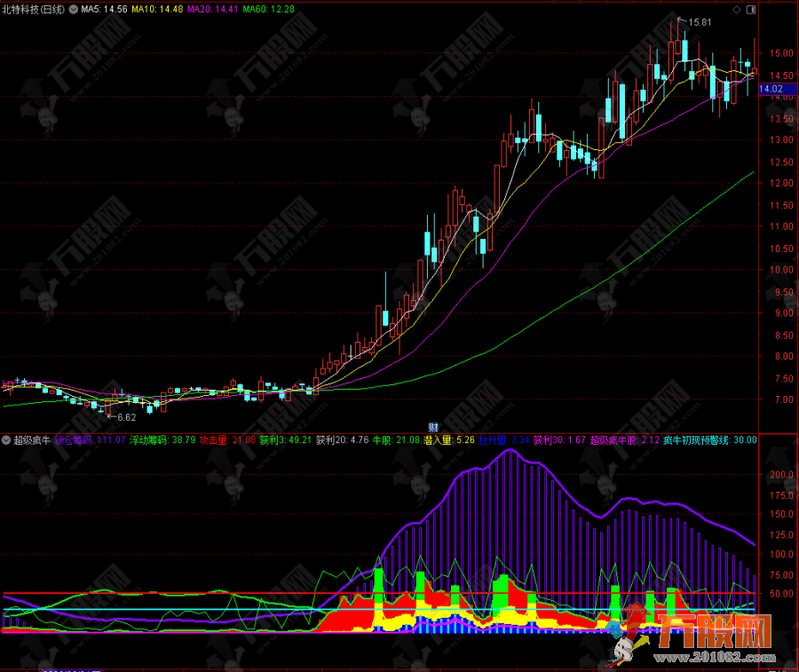The height and width of the screenshot is (672, 799).
Task: Click the 15.00 price axis label
Action: 781,53
